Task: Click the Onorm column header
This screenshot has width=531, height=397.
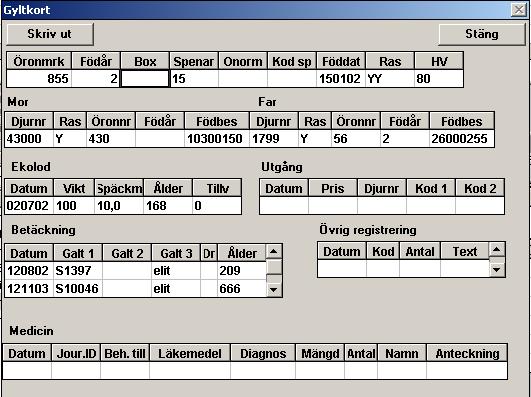Action: tap(243, 61)
